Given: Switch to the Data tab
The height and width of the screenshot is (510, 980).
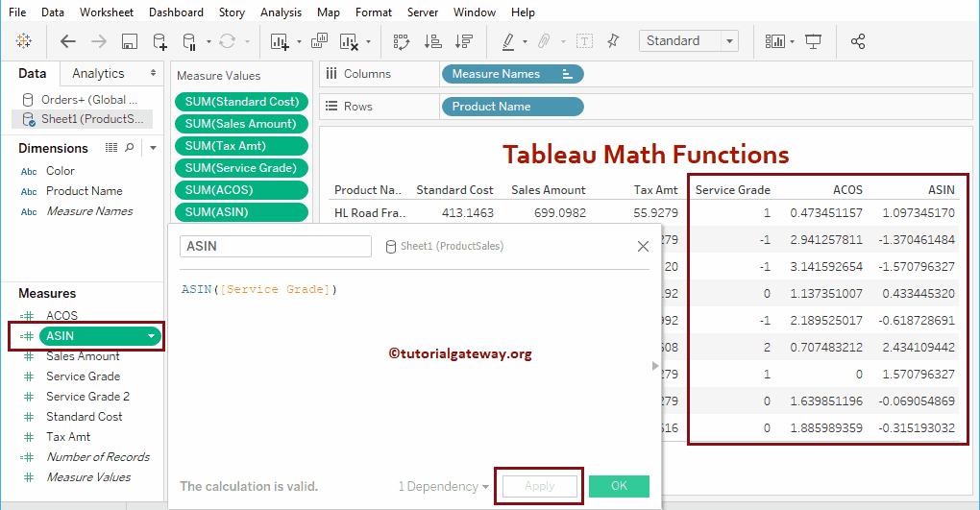Looking at the screenshot, I should pyautogui.click(x=32, y=73).
